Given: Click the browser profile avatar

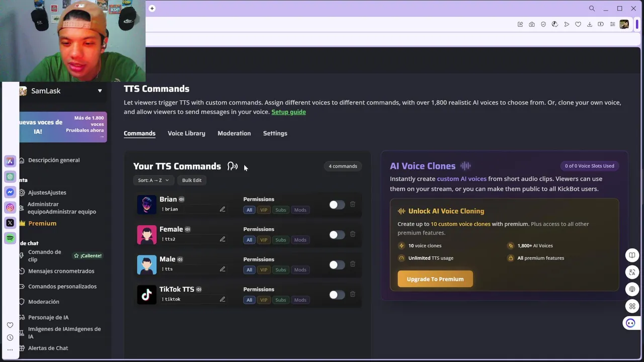Looking at the screenshot, I should pos(624,24).
